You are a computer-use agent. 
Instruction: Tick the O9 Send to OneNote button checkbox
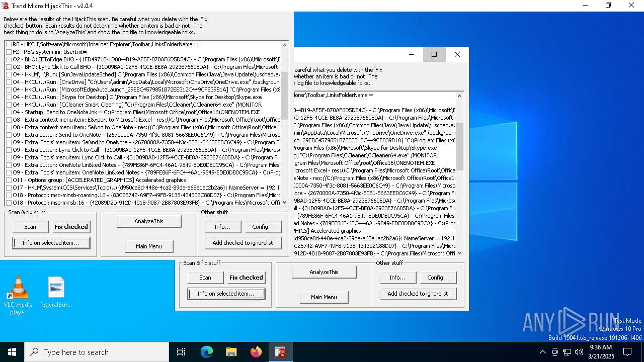pyautogui.click(x=9, y=135)
